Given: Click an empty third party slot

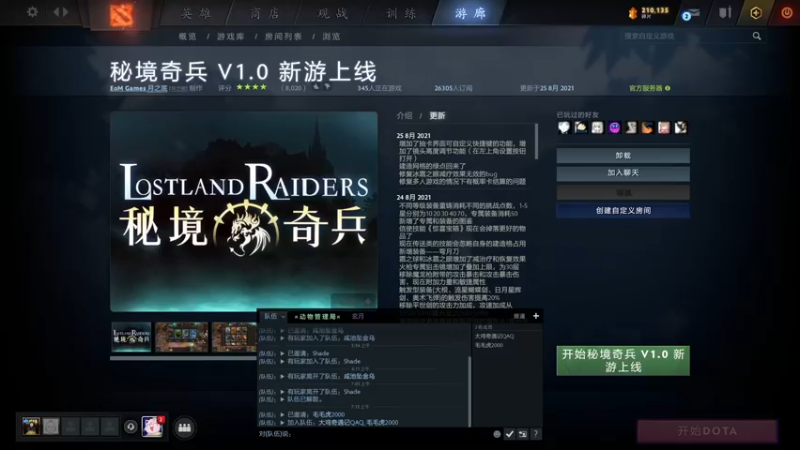Looking at the screenshot, I should click(70, 426).
